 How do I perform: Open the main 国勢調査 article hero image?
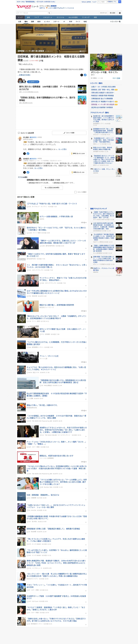(52, 39)
